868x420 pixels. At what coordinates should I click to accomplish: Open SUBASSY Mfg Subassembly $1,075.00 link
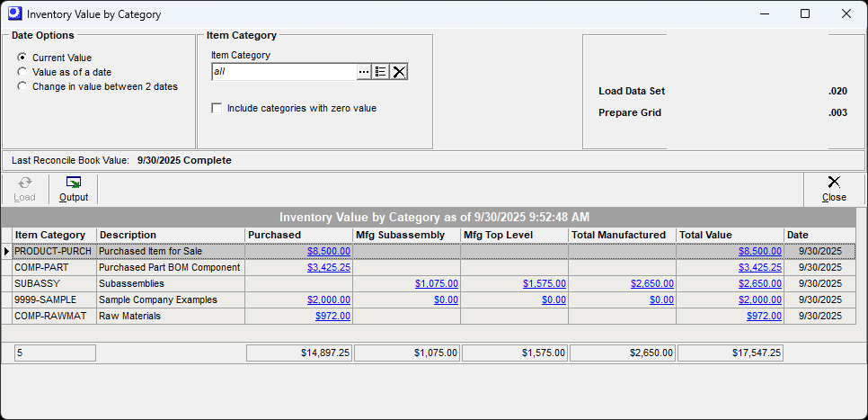pyautogui.click(x=437, y=283)
